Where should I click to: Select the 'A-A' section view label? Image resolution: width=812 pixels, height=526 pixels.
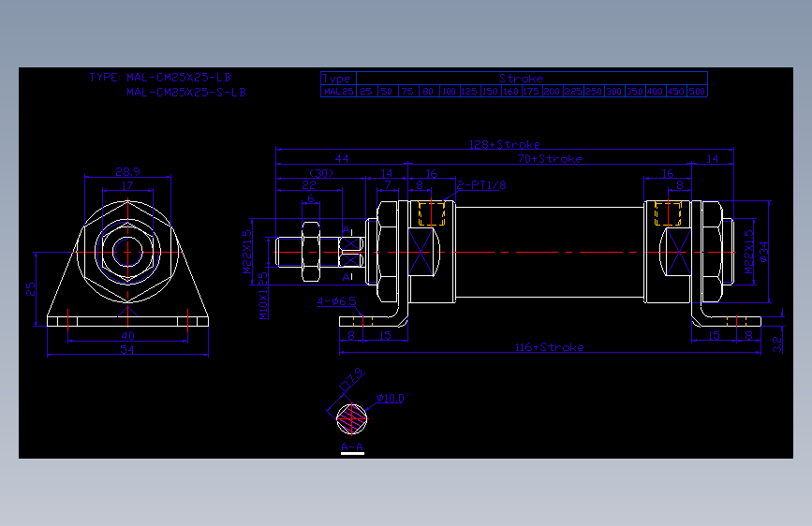pyautogui.click(x=352, y=446)
